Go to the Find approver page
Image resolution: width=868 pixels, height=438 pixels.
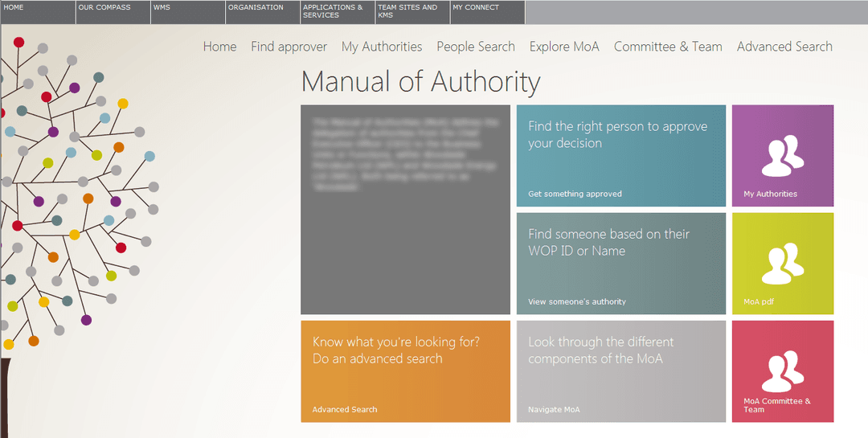click(289, 47)
